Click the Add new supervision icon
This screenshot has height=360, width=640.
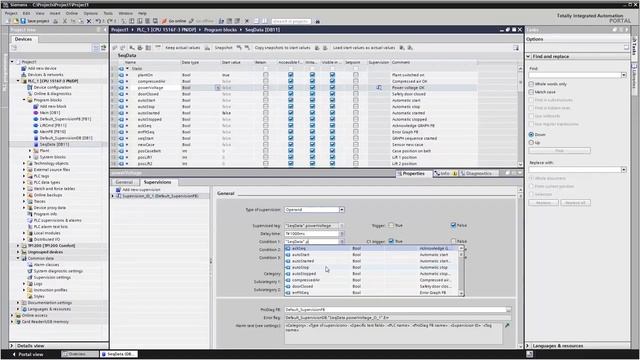pyautogui.click(x=118, y=190)
